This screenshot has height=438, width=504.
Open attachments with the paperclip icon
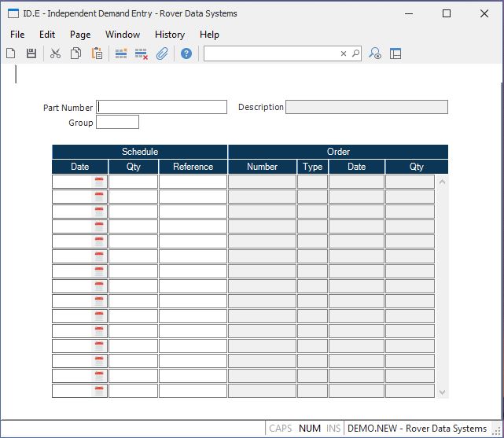(162, 53)
